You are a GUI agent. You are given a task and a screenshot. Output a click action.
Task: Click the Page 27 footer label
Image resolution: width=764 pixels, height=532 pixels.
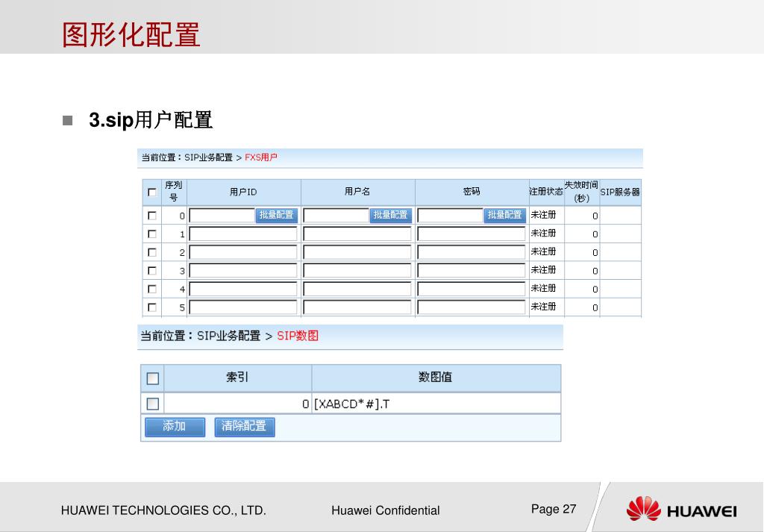(554, 509)
